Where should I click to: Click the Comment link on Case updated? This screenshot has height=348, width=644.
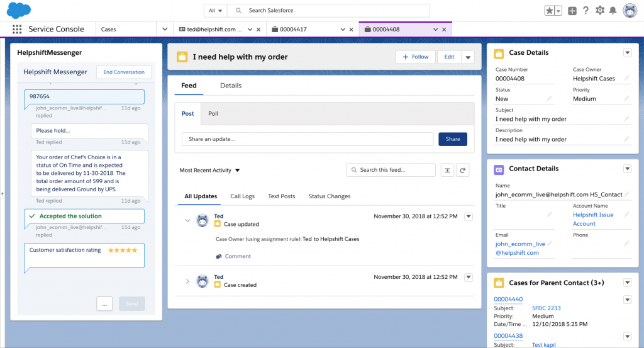[233, 256]
